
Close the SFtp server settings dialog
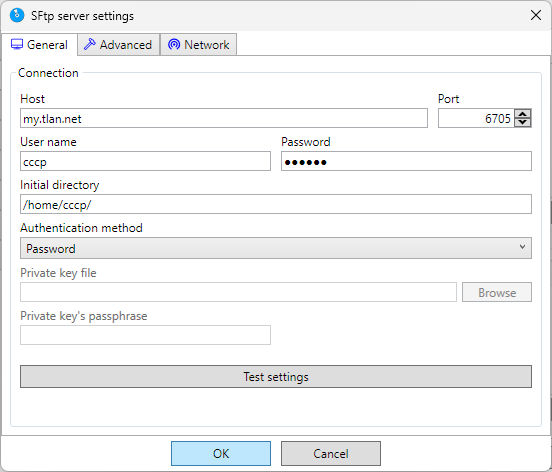tap(536, 15)
